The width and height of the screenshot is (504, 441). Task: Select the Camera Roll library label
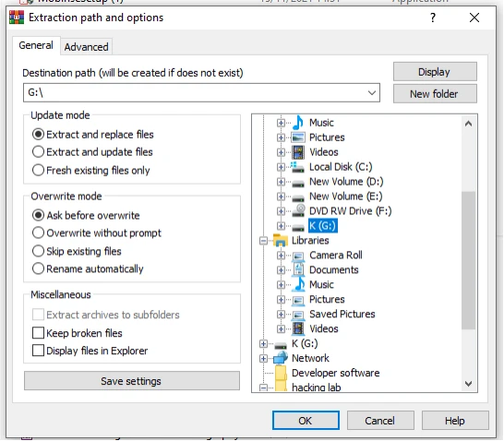[x=336, y=256]
